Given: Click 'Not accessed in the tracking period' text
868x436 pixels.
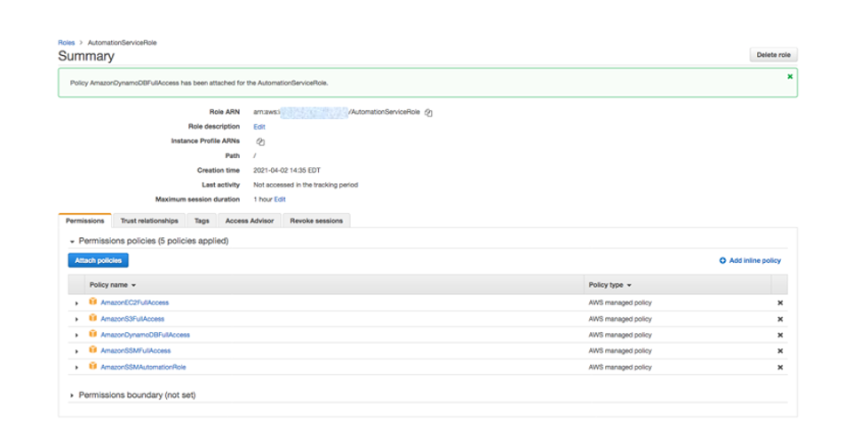Looking at the screenshot, I should coord(306,185).
